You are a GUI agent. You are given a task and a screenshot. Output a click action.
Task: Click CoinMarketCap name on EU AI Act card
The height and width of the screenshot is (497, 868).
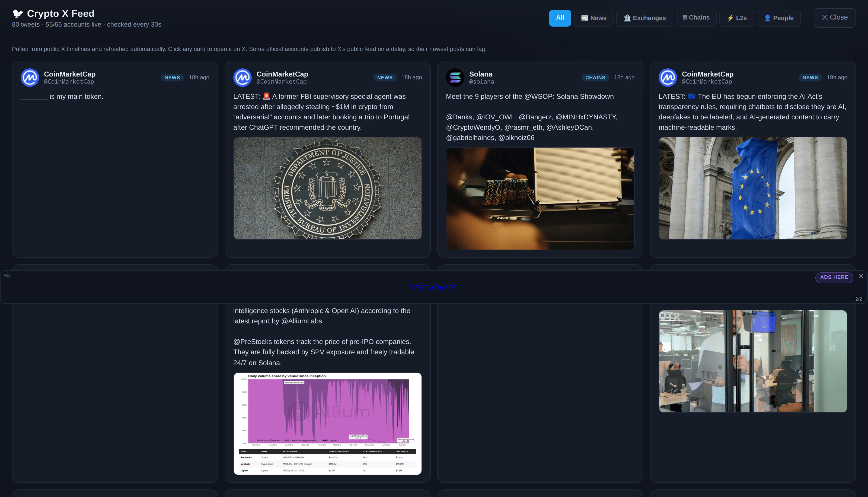point(707,74)
